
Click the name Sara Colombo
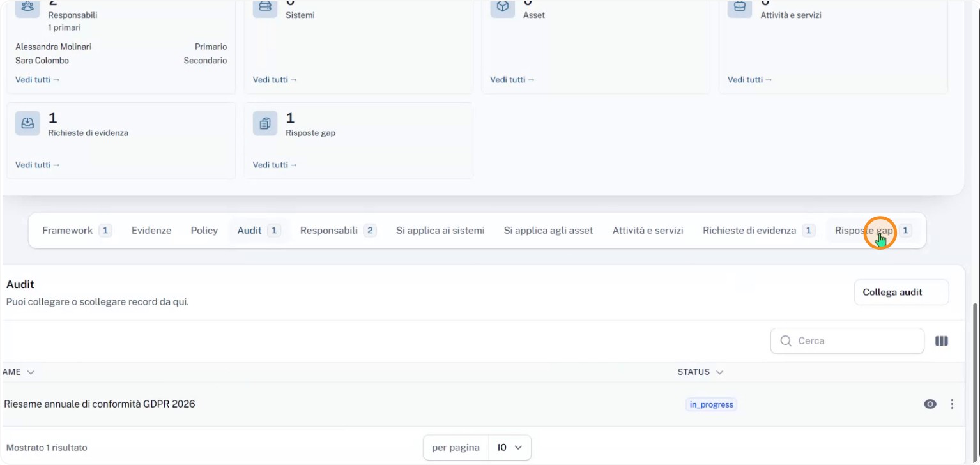42,61
